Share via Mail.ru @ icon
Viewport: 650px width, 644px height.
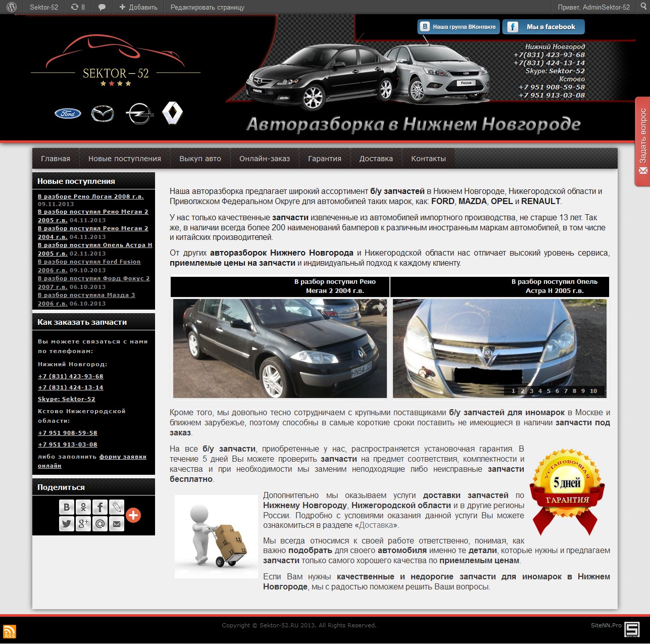pos(100,524)
